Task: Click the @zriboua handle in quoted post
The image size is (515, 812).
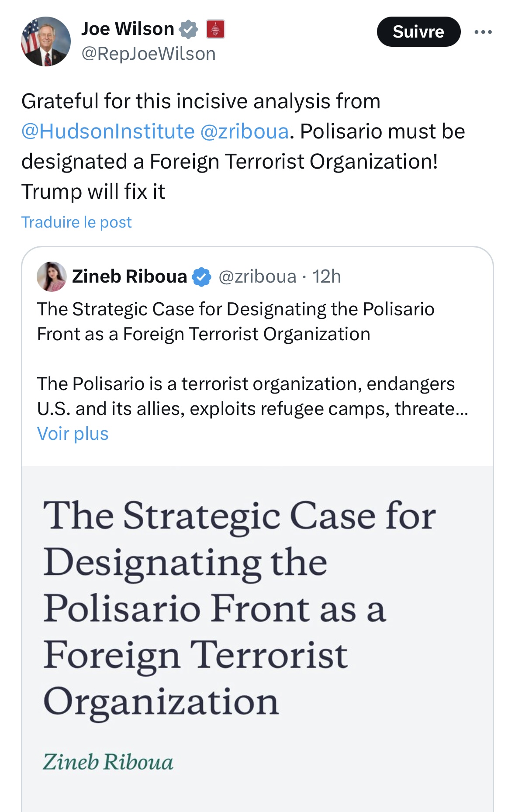Action: 257,276
